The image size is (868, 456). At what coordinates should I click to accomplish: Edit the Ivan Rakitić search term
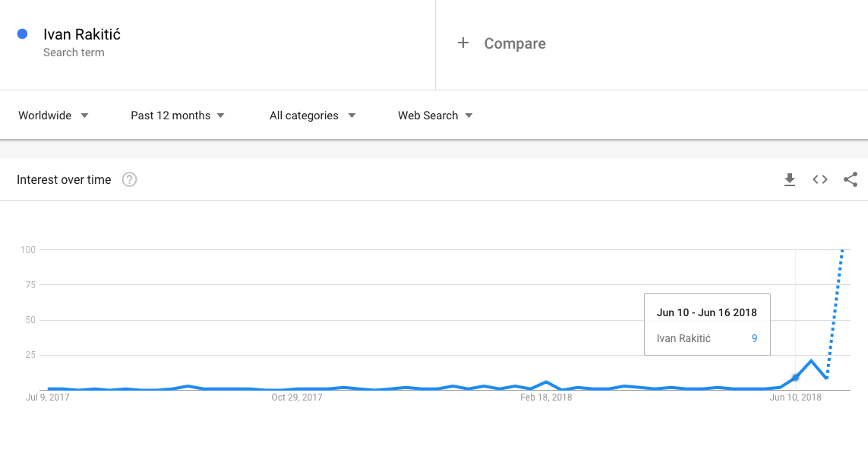[x=82, y=34]
